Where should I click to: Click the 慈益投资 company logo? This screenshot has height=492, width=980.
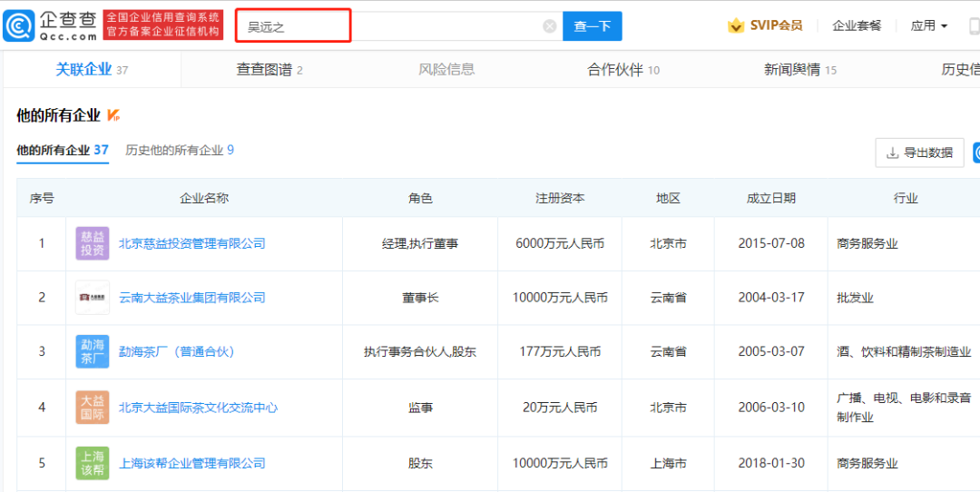pos(92,243)
